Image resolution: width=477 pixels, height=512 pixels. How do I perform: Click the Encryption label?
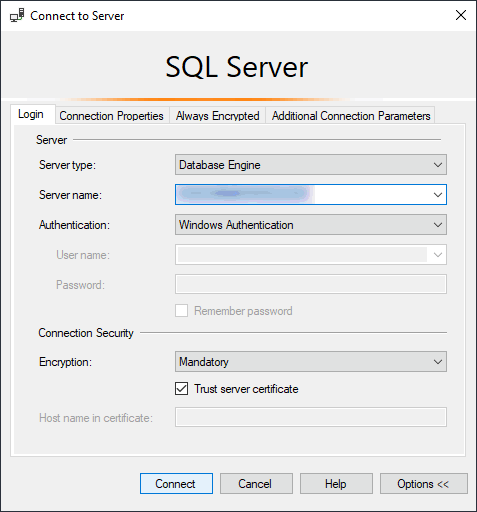point(65,362)
